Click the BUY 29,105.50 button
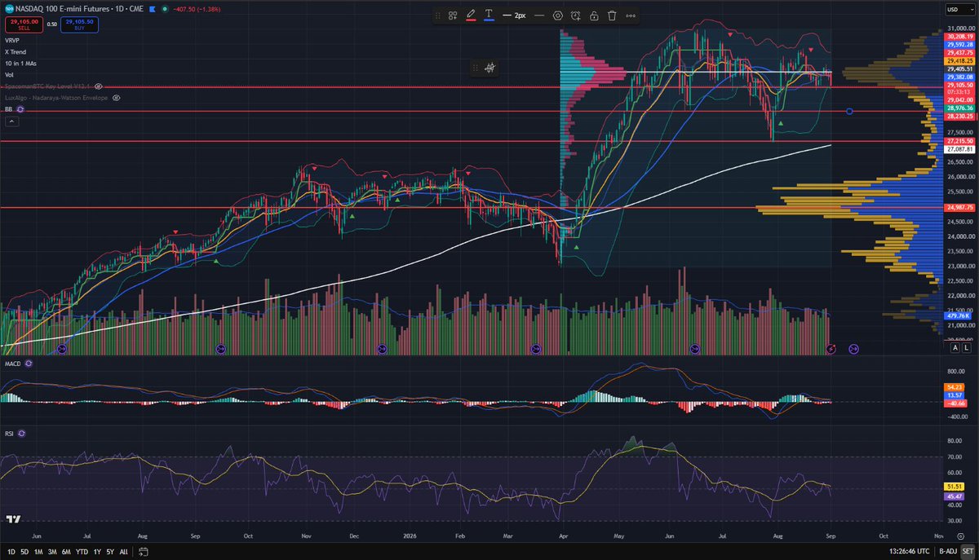This screenshot has width=979, height=560. pyautogui.click(x=79, y=24)
